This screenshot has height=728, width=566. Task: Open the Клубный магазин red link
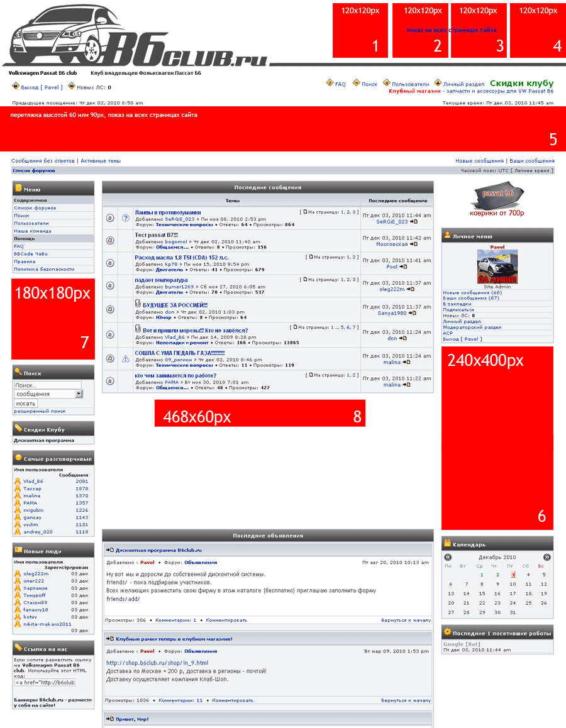pos(414,91)
